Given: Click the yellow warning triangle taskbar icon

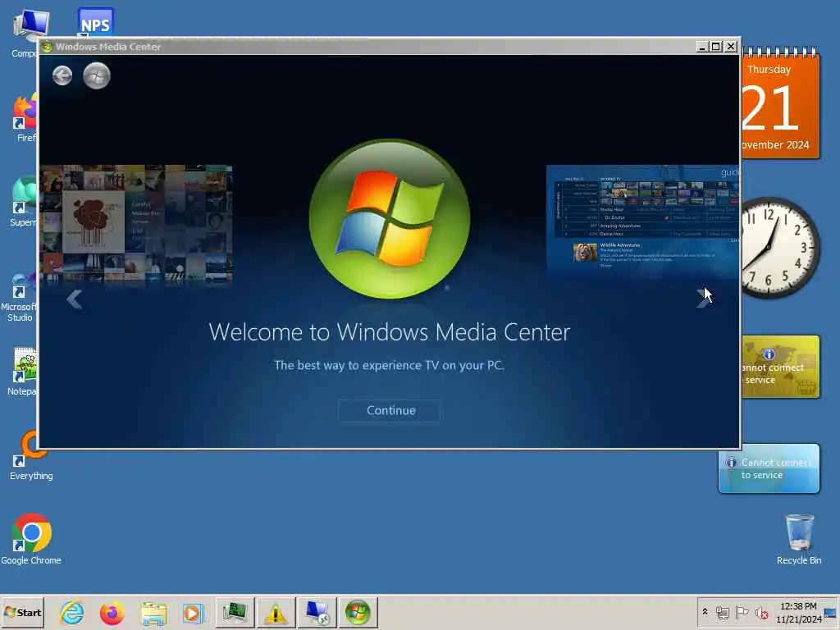Looking at the screenshot, I should (x=276, y=613).
